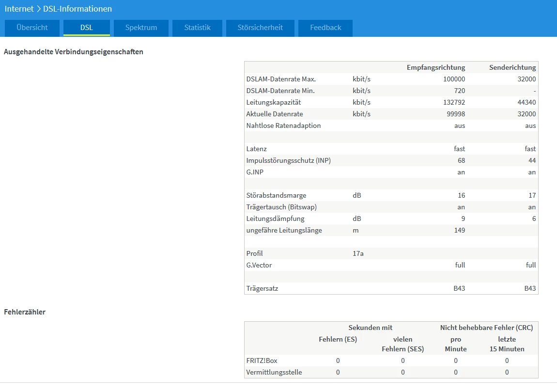Image resolution: width=557 pixels, height=392 pixels.
Task: Switch to the Übersicht tab
Action: (x=32, y=28)
